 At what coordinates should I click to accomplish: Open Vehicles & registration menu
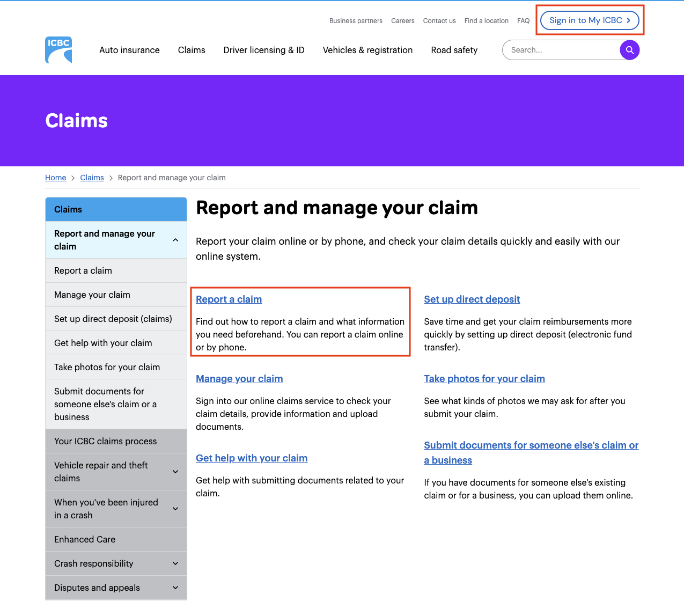[367, 50]
